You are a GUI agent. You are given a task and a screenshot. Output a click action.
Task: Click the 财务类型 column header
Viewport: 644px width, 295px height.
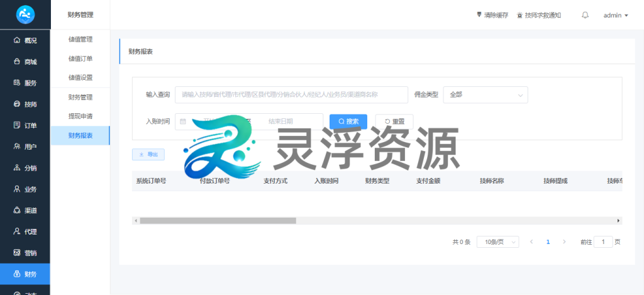click(377, 181)
